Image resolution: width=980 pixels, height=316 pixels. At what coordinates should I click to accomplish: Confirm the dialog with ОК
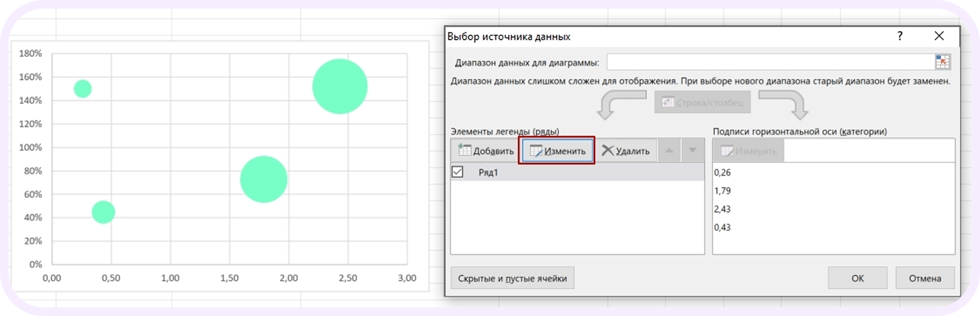(x=858, y=278)
